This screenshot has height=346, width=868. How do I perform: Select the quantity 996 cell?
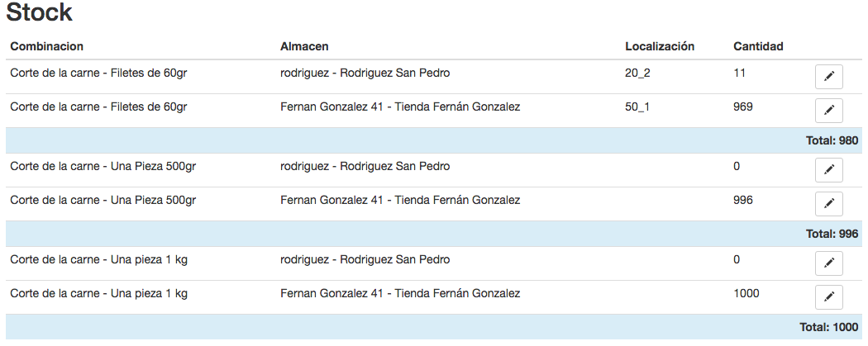tap(743, 201)
